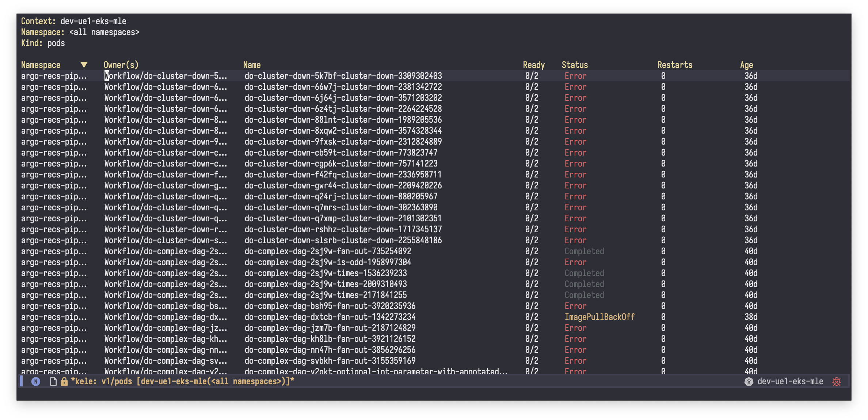Viewport: 868px width, 420px height.
Task: Click the all namespaces header value
Action: [104, 32]
